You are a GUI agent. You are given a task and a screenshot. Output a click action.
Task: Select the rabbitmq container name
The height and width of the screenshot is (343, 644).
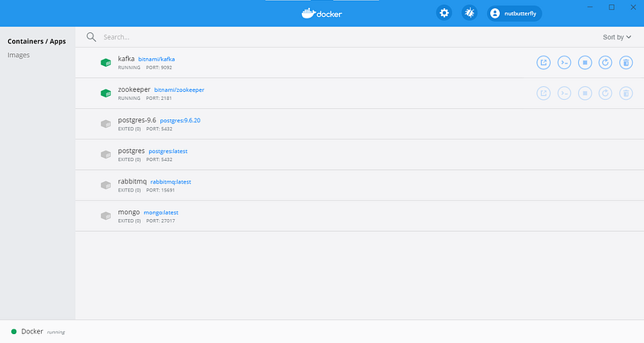(132, 181)
